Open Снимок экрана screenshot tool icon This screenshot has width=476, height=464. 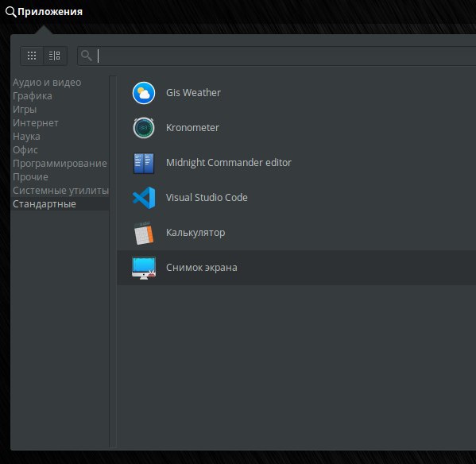point(144,268)
